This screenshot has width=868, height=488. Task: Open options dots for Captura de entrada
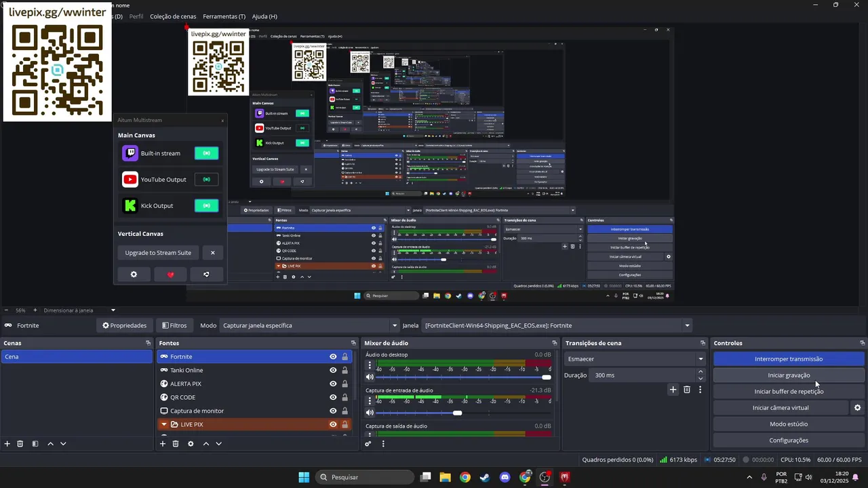(x=370, y=401)
